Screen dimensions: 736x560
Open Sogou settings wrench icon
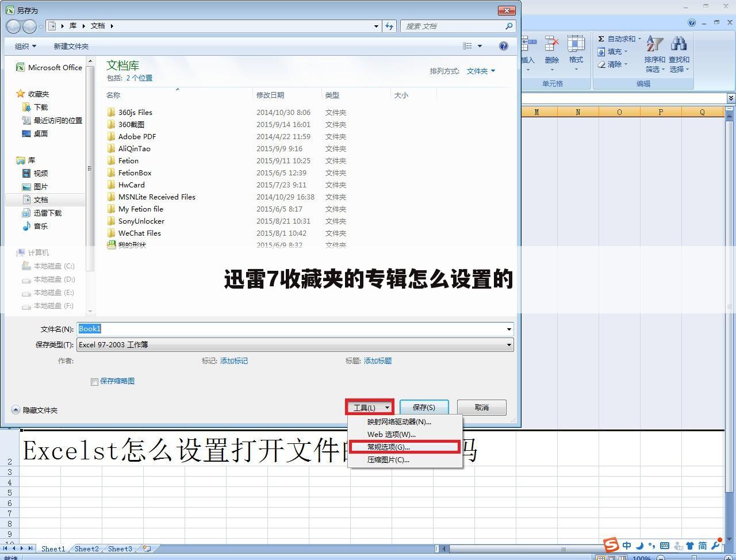(716, 546)
